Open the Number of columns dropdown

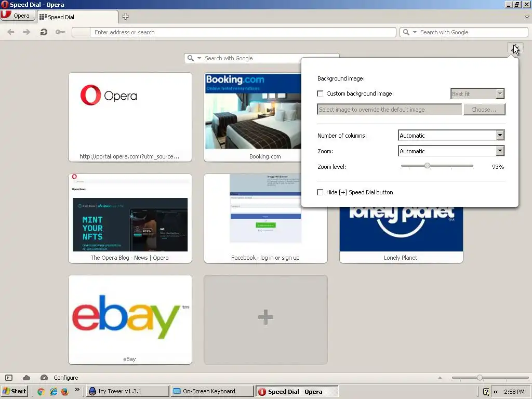(x=451, y=136)
